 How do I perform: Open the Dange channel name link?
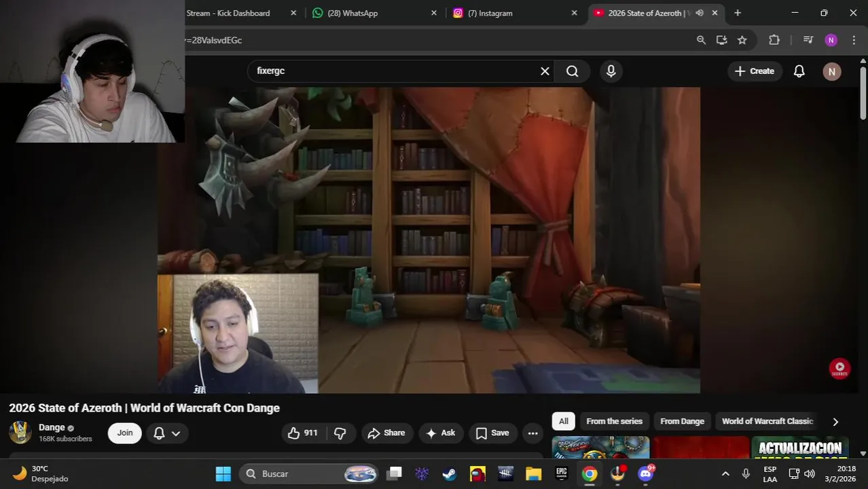tap(52, 427)
